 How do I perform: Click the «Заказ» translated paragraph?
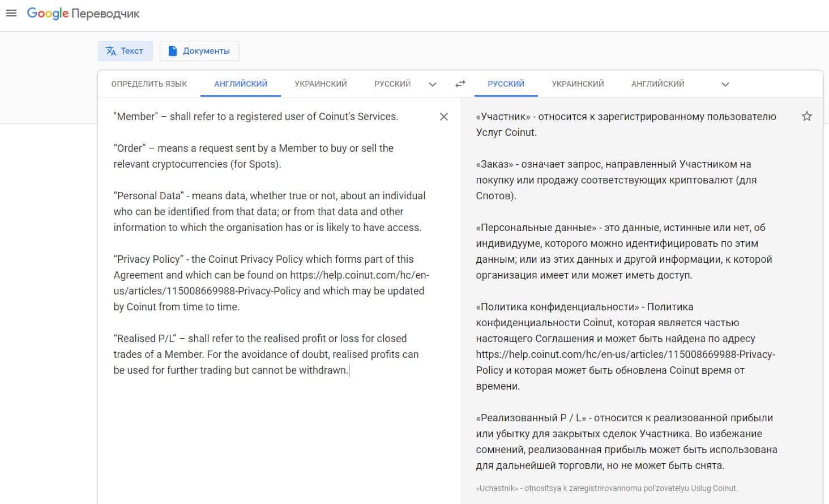tap(617, 180)
